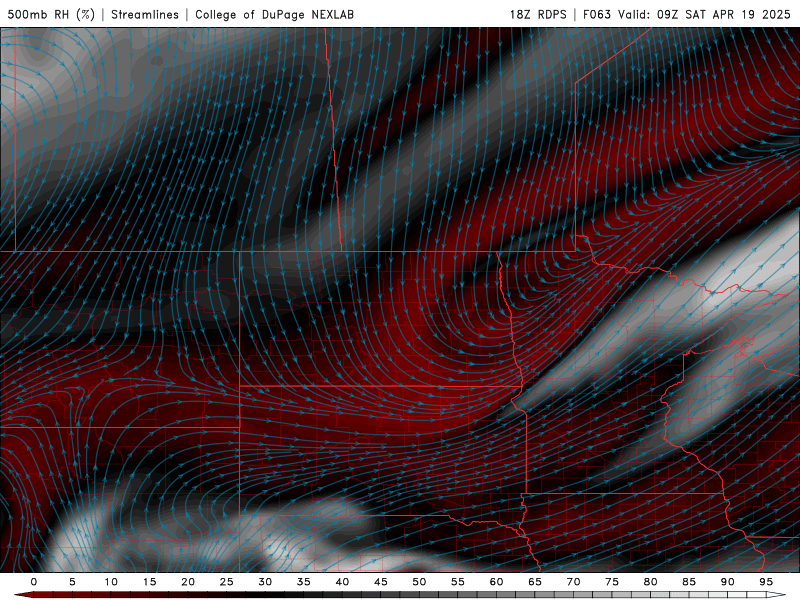Click 'College of DuPage NEXLAB' text

(x=274, y=14)
